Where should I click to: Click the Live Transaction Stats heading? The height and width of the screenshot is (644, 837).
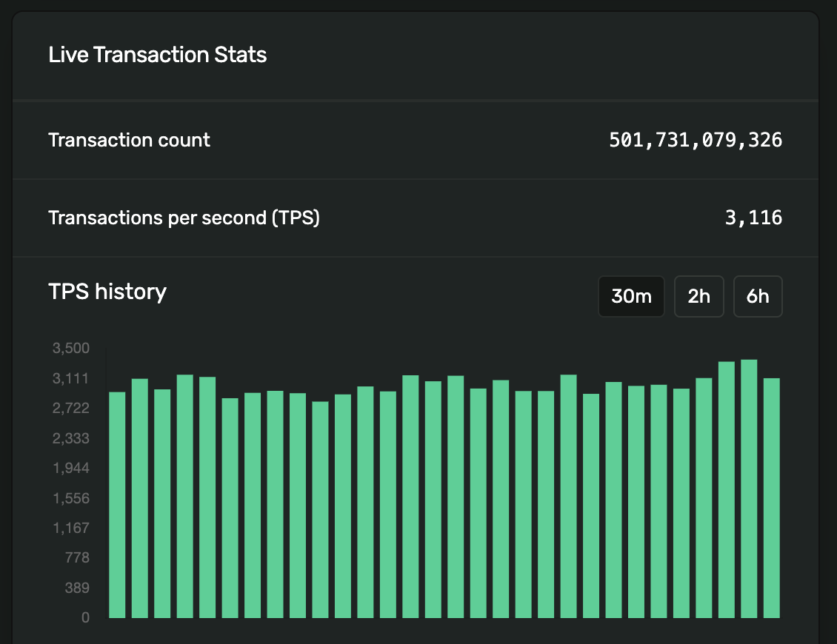point(158,55)
